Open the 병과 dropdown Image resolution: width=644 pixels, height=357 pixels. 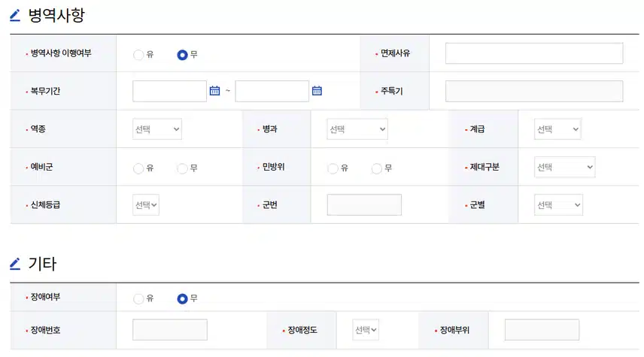coord(357,129)
